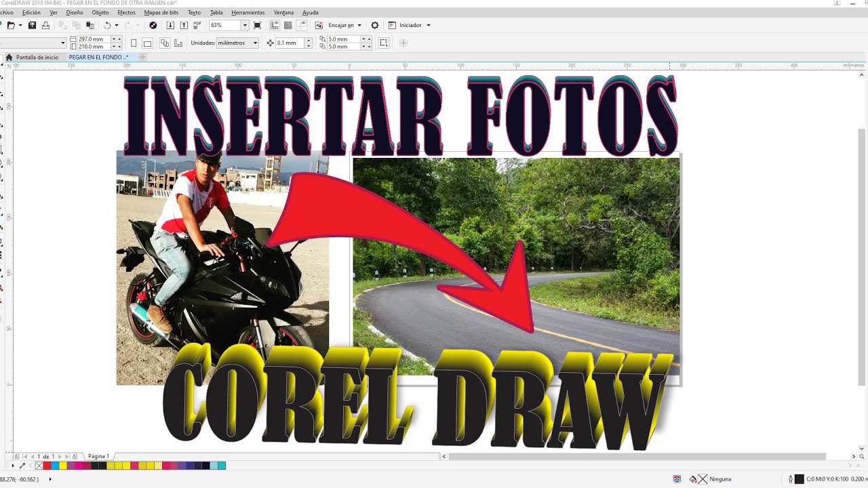Image resolution: width=868 pixels, height=488 pixels.
Task: Open the Mapas de bits menu
Action: point(161,12)
